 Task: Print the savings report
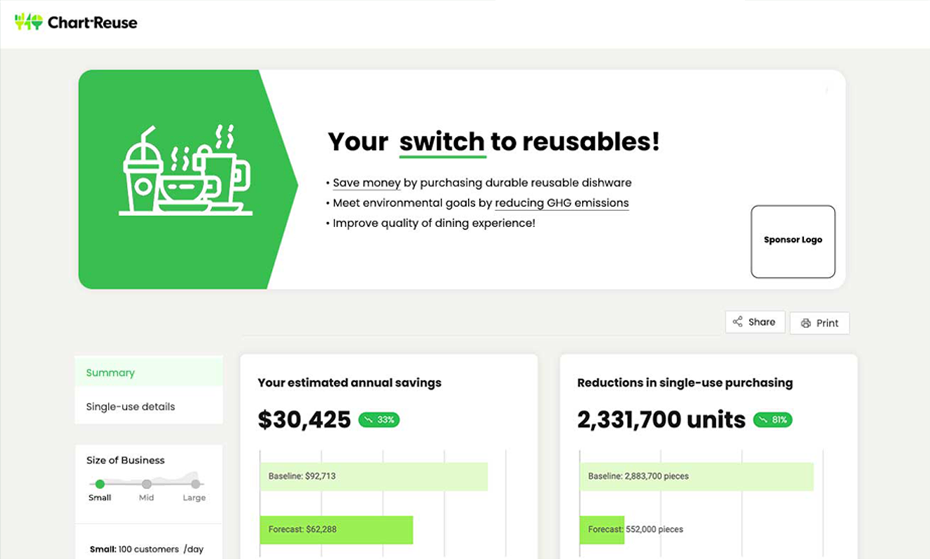click(819, 323)
